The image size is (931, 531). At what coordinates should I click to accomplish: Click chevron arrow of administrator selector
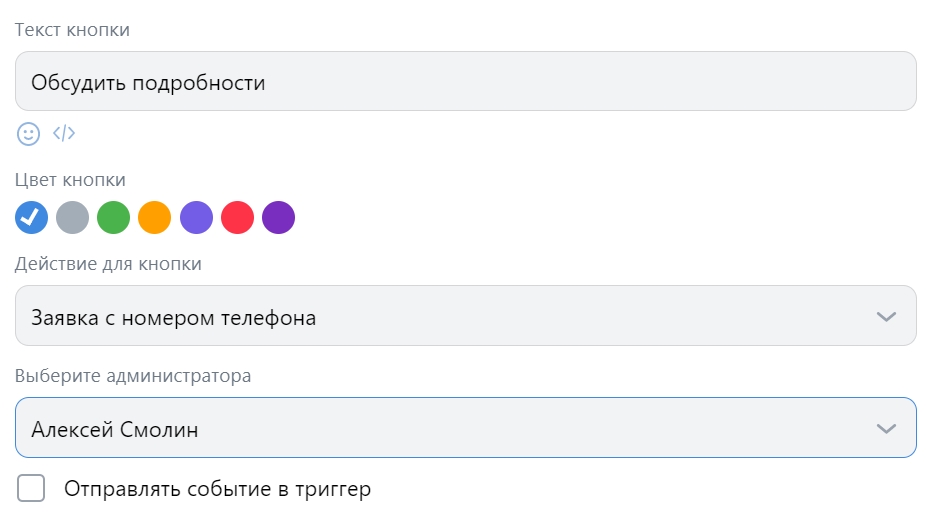885,428
